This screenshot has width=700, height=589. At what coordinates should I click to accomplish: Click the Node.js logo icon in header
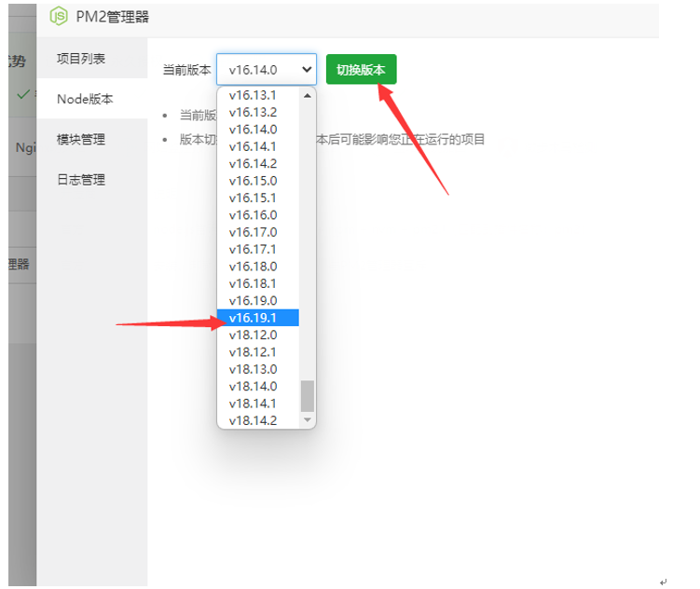pyautogui.click(x=59, y=16)
